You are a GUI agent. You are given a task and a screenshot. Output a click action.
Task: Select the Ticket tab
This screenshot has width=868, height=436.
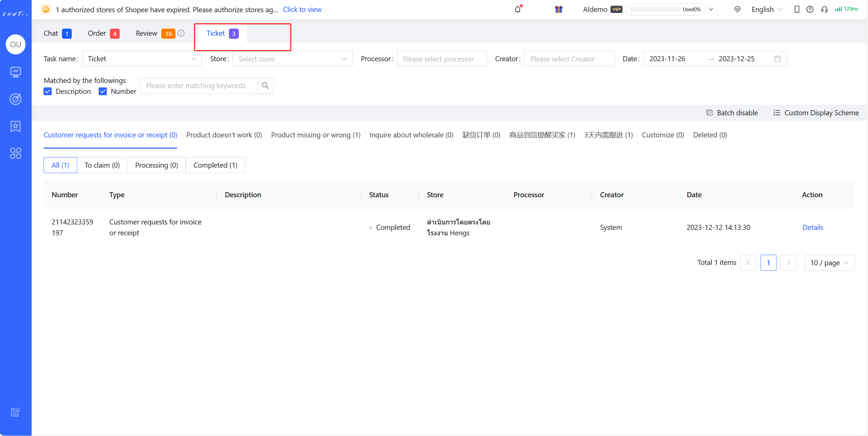click(222, 33)
